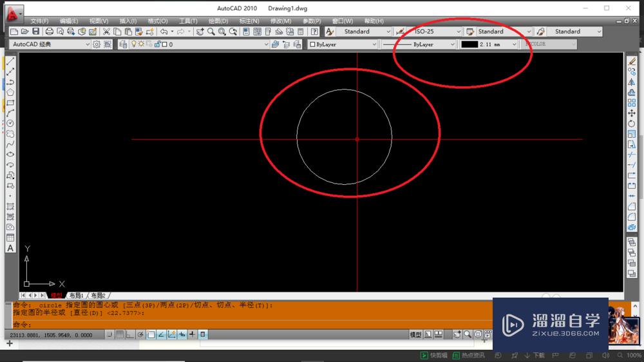This screenshot has width=644, height=362.
Task: Click the Erase tool in the modify toolbar
Action: click(x=632, y=61)
